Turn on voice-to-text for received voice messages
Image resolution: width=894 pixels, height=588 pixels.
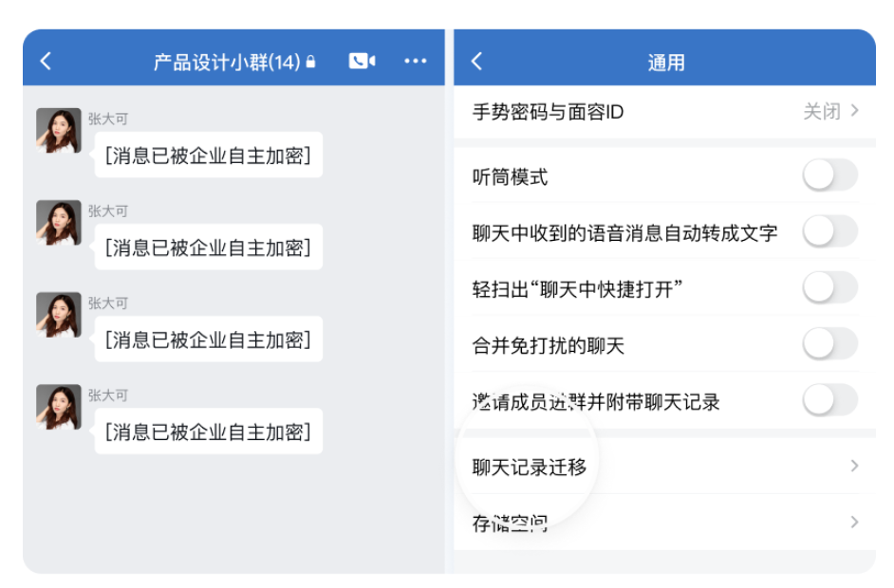[x=830, y=231]
